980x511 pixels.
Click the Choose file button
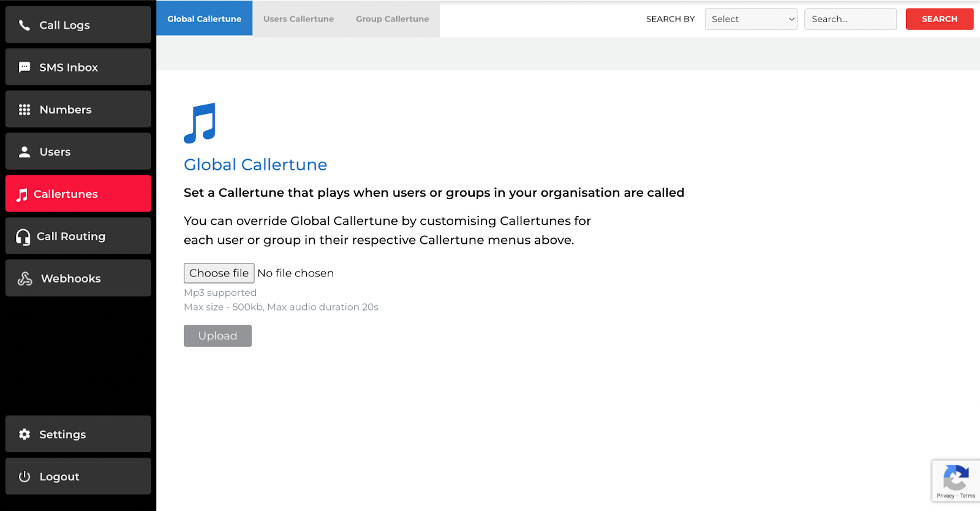coord(219,273)
